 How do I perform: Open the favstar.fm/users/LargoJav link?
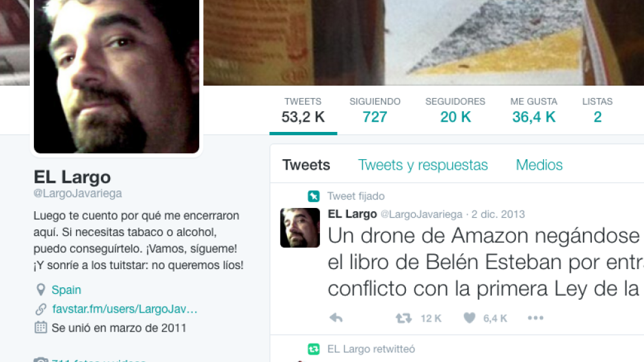[x=125, y=309]
